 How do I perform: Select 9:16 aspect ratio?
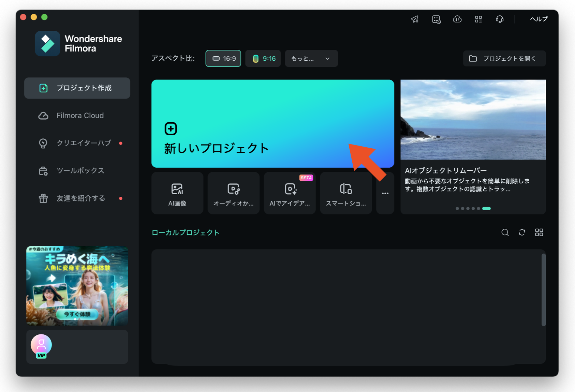point(263,58)
